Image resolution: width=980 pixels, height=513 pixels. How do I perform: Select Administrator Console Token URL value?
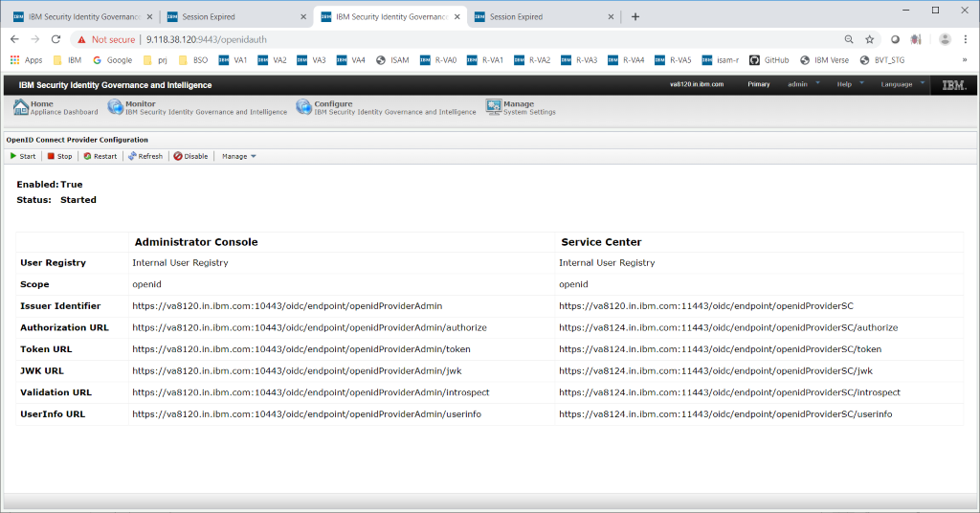tap(301, 349)
